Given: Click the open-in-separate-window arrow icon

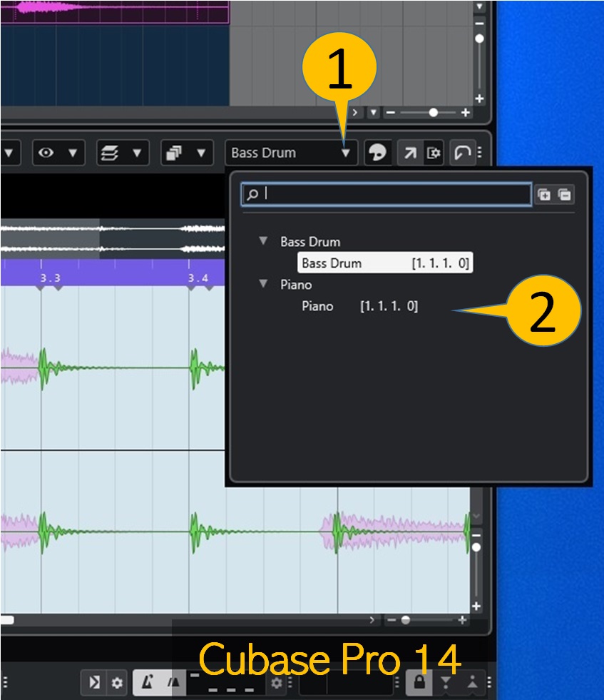Looking at the screenshot, I should point(409,153).
